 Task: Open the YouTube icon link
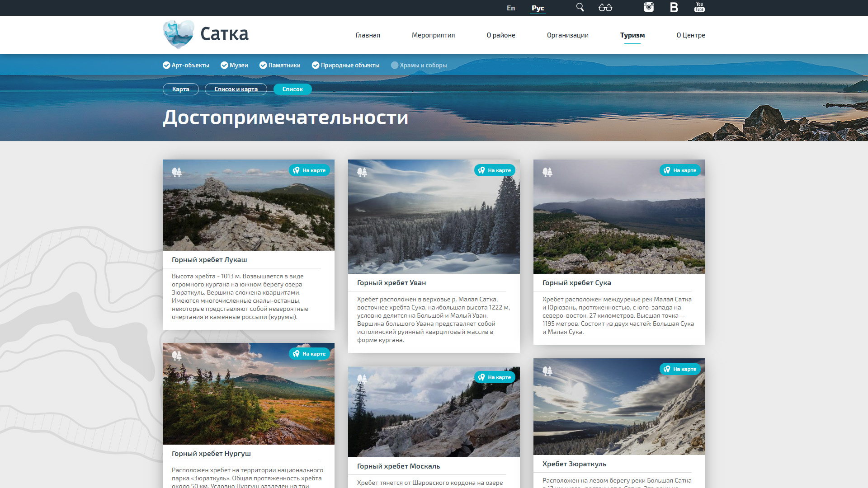coord(699,7)
